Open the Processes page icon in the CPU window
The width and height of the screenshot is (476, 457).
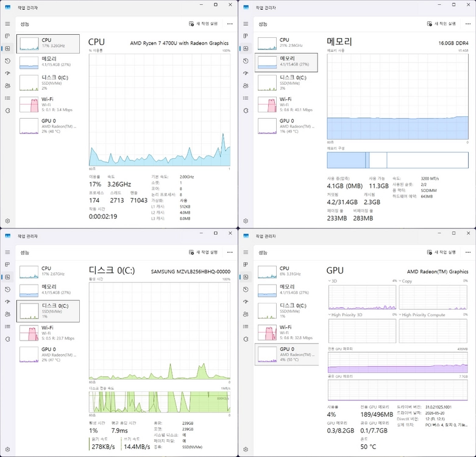pyautogui.click(x=7, y=36)
